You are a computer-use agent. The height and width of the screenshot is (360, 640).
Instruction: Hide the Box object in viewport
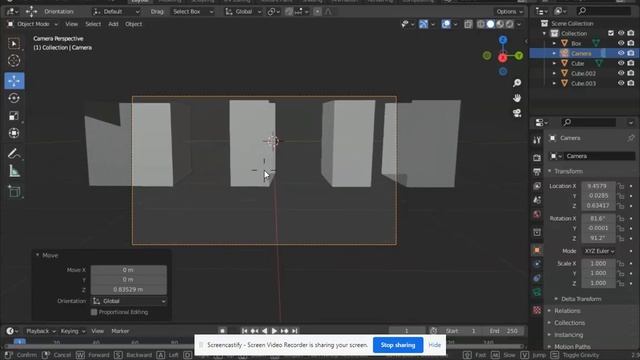(x=621, y=43)
